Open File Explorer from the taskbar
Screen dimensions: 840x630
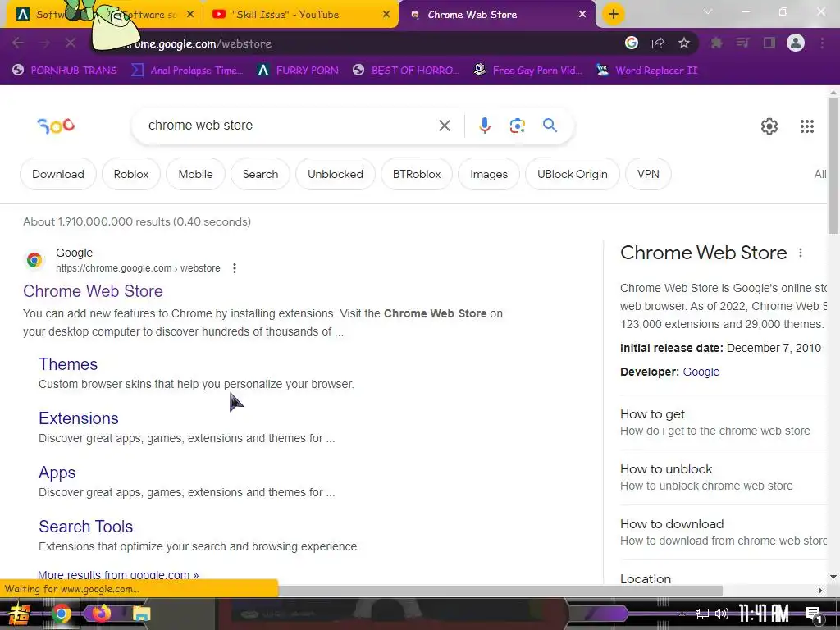(141, 614)
